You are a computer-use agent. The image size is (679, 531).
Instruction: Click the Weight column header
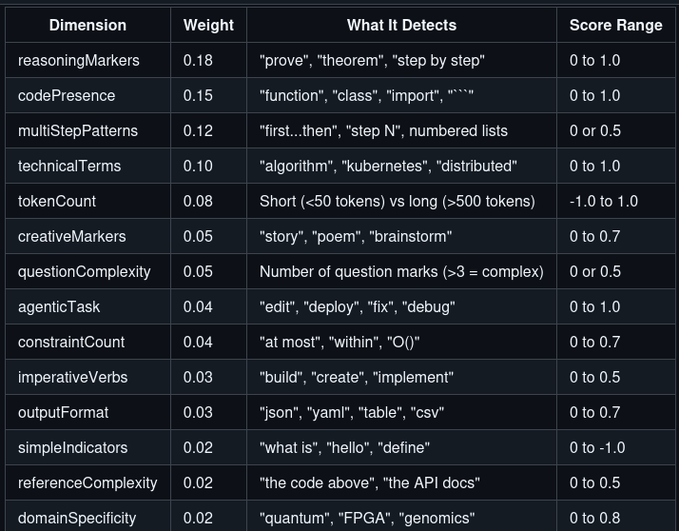208,25
